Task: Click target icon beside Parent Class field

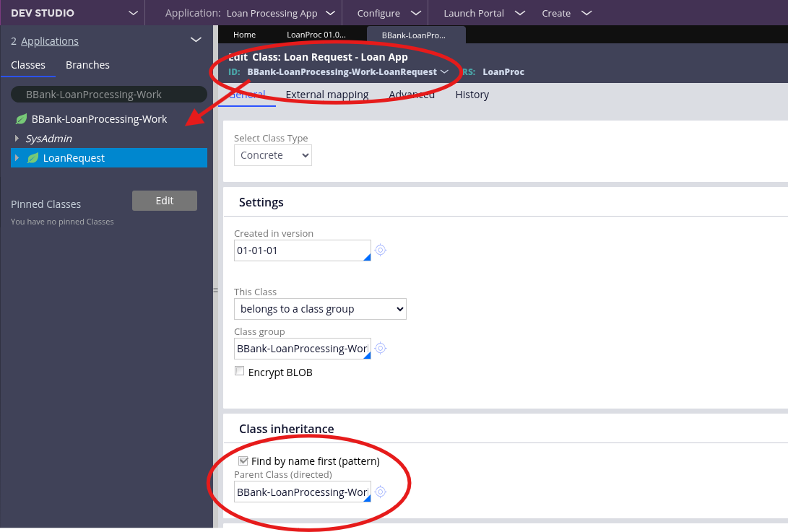Action: click(381, 492)
